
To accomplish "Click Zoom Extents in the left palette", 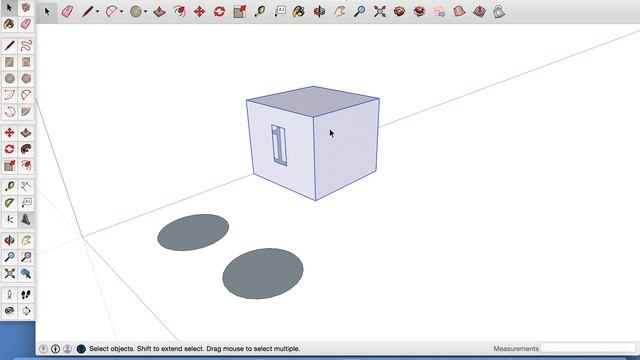I will coord(9,273).
